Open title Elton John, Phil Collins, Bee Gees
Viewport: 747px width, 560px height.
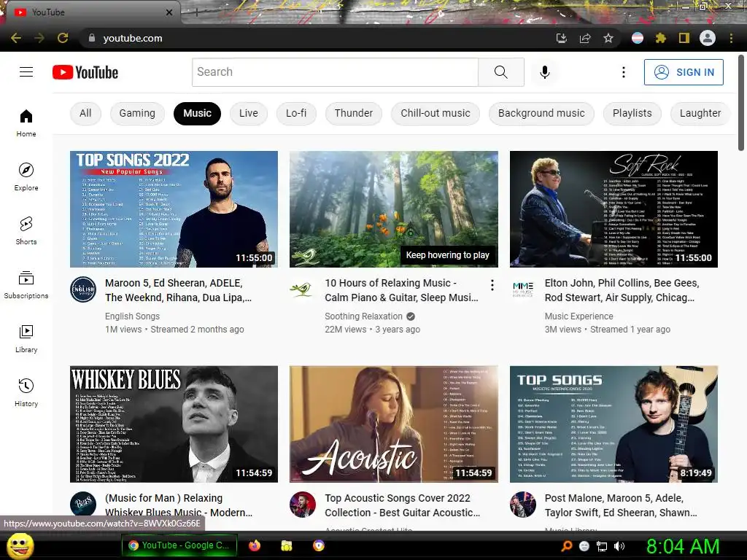click(x=622, y=290)
